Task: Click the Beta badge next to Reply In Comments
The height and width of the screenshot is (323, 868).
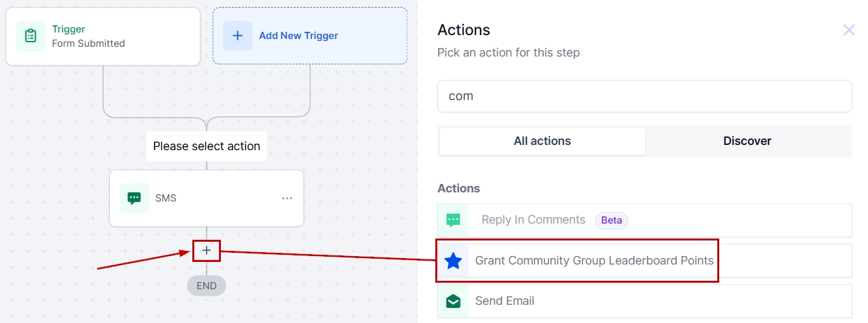Action: point(611,220)
